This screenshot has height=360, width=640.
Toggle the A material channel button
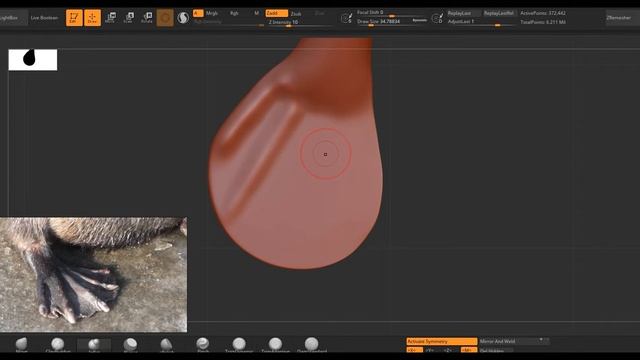pyautogui.click(x=198, y=13)
